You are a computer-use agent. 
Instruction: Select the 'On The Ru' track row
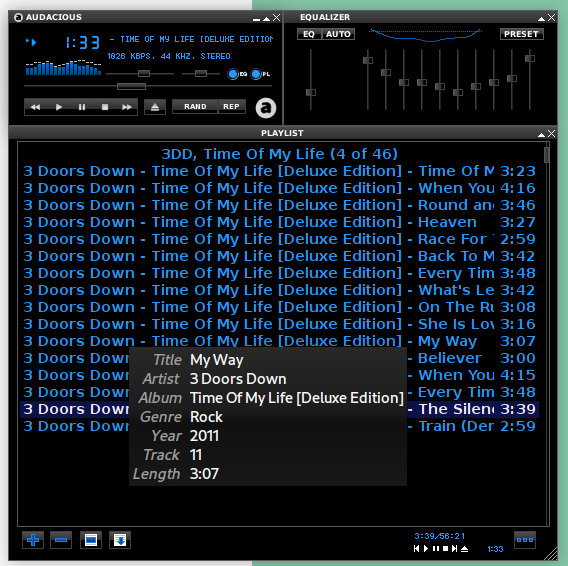(x=279, y=307)
